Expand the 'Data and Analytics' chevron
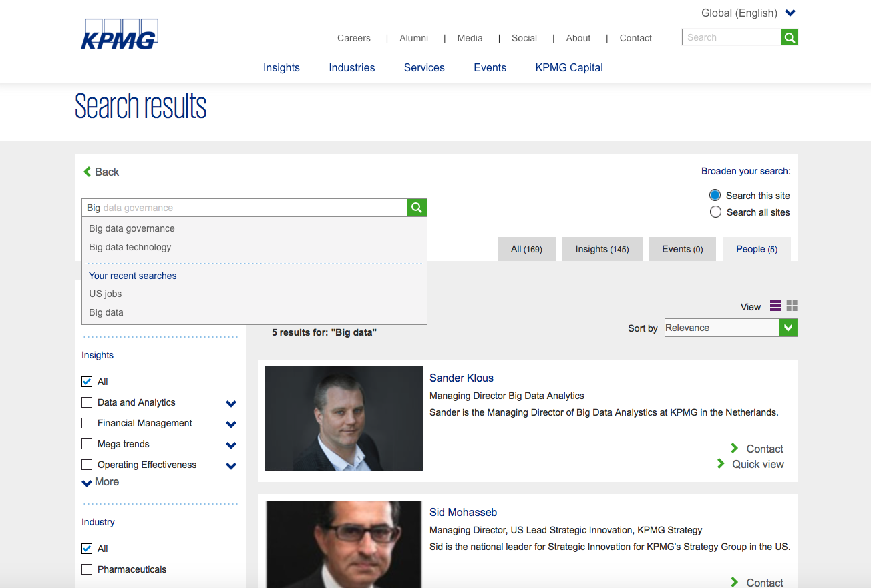The image size is (871, 588). 231,404
